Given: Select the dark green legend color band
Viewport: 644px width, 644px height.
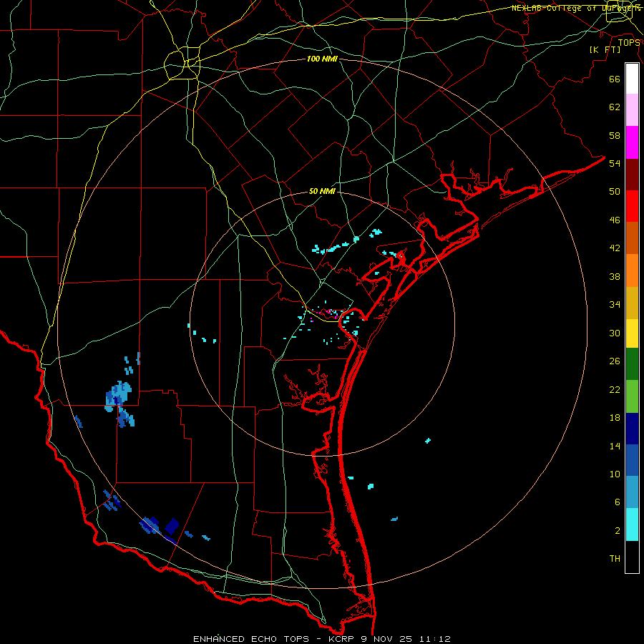Looking at the screenshot, I should (632, 364).
